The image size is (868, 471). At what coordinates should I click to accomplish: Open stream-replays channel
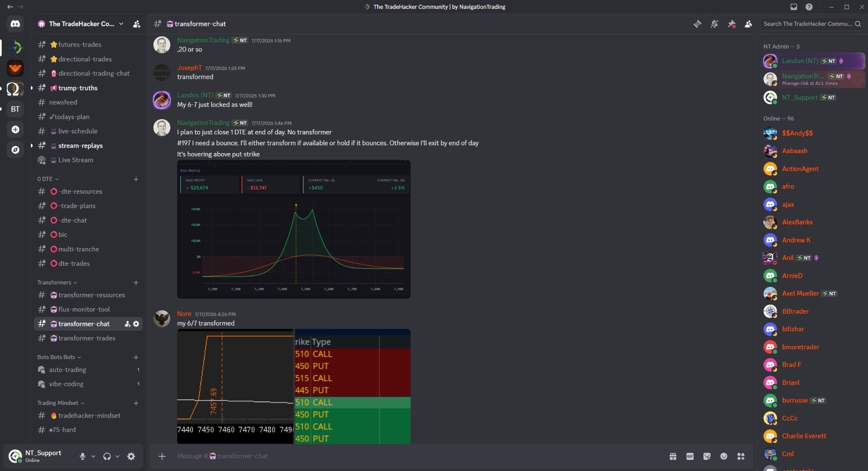click(x=88, y=145)
